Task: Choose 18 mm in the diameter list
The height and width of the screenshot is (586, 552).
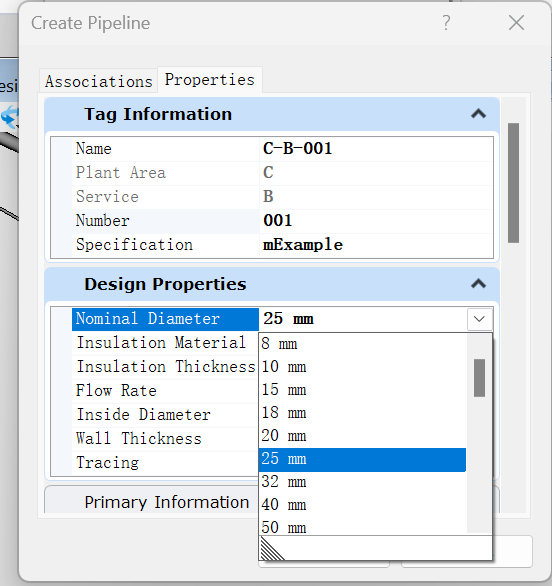Action: tap(363, 413)
